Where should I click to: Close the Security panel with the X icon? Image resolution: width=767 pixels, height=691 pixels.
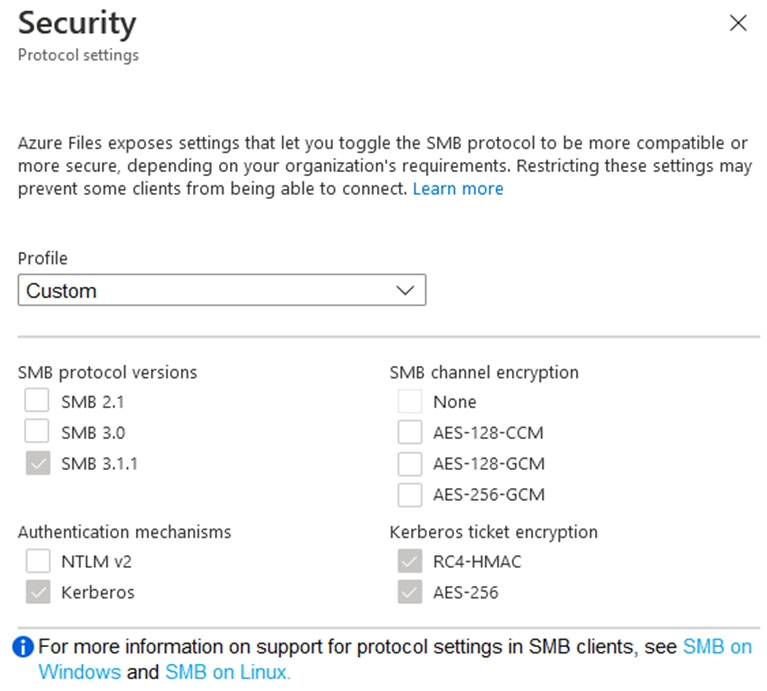738,23
